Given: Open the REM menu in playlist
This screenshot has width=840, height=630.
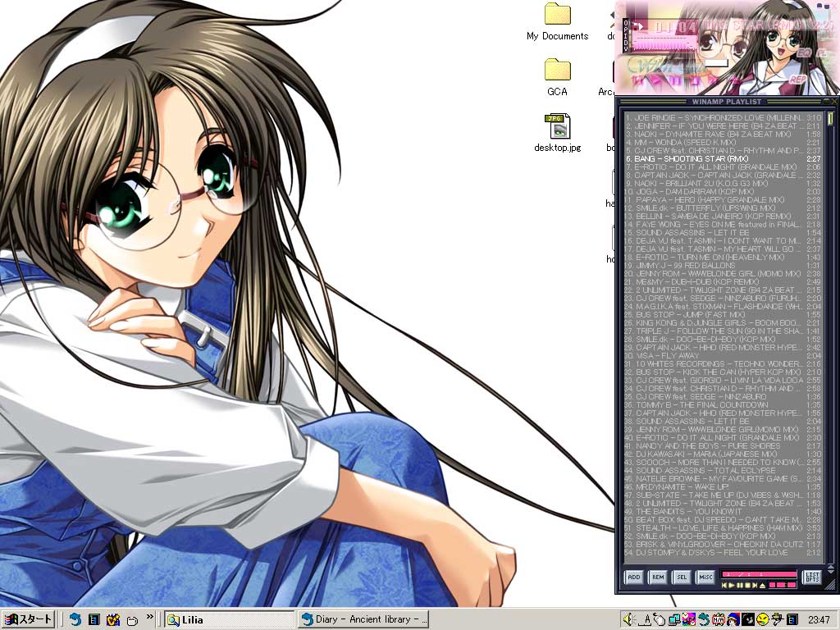Looking at the screenshot, I should click(x=658, y=577).
